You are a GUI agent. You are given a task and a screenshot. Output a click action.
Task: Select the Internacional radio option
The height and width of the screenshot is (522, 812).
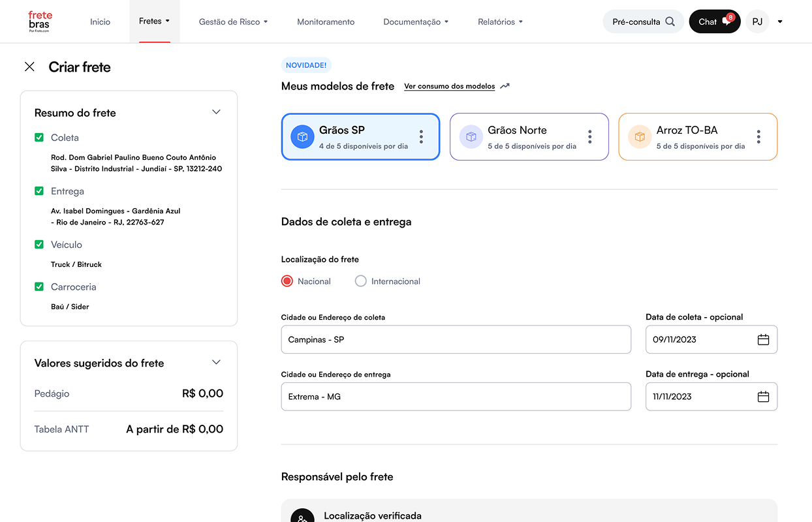361,281
